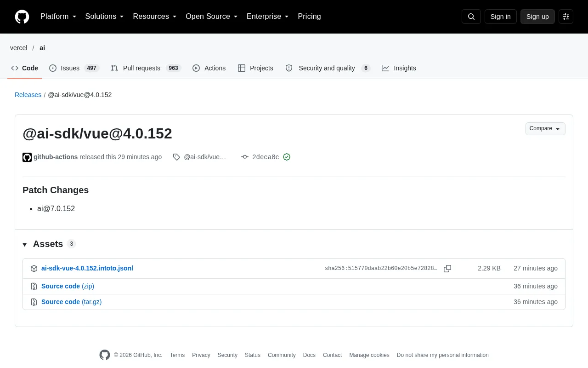Expand the Resources menu

pos(155,17)
